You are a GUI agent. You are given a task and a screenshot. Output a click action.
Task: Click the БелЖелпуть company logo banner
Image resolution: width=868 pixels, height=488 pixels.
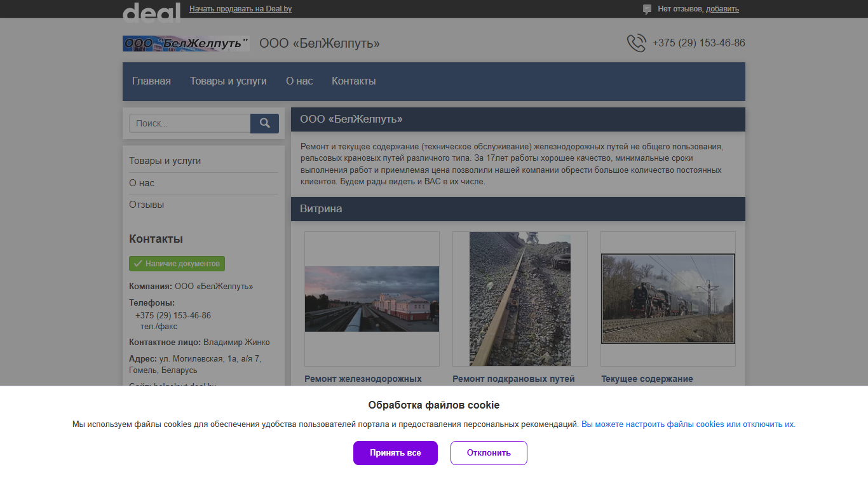click(186, 43)
